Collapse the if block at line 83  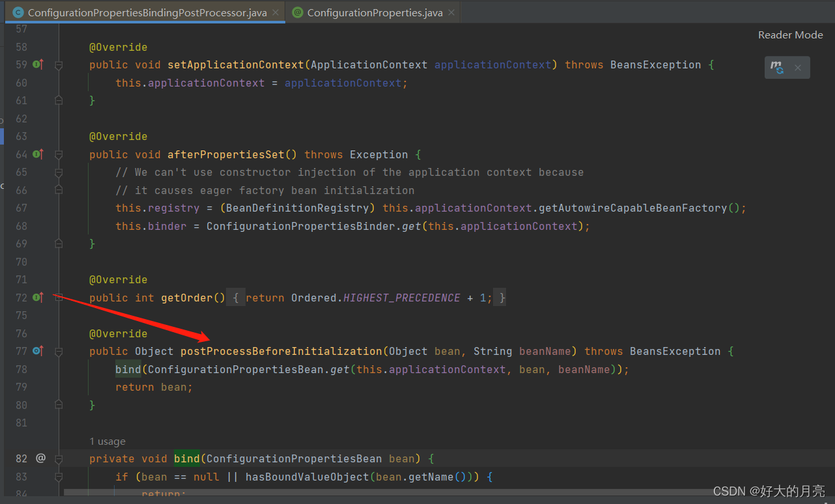[x=59, y=477]
